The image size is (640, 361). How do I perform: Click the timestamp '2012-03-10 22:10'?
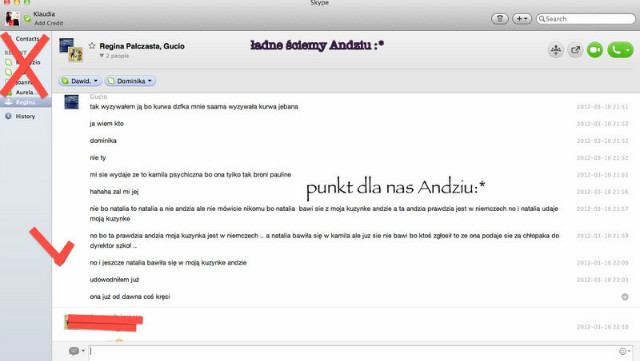click(602, 327)
